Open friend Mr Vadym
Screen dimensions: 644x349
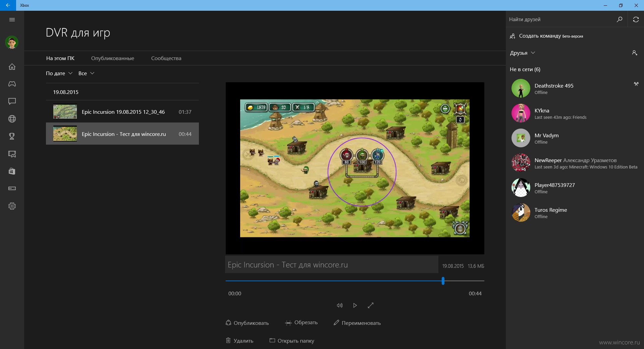pos(575,138)
